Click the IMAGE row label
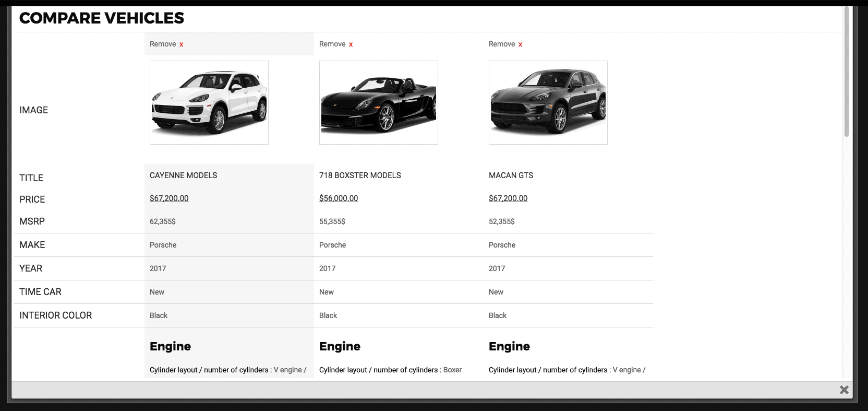This screenshot has width=868, height=411. tap(33, 110)
